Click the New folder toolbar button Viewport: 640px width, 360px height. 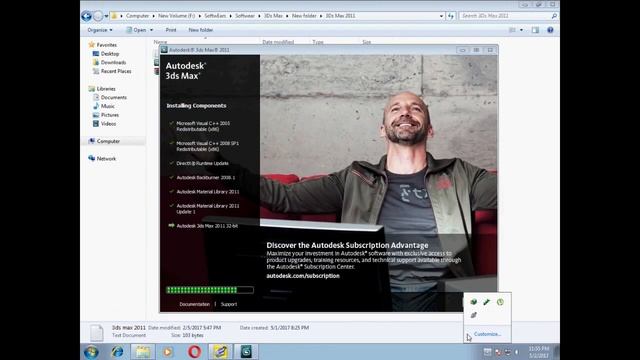(x=200, y=30)
